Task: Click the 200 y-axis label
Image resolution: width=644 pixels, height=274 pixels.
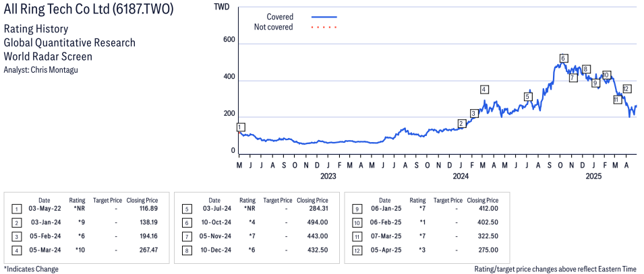Action: pos(229,114)
